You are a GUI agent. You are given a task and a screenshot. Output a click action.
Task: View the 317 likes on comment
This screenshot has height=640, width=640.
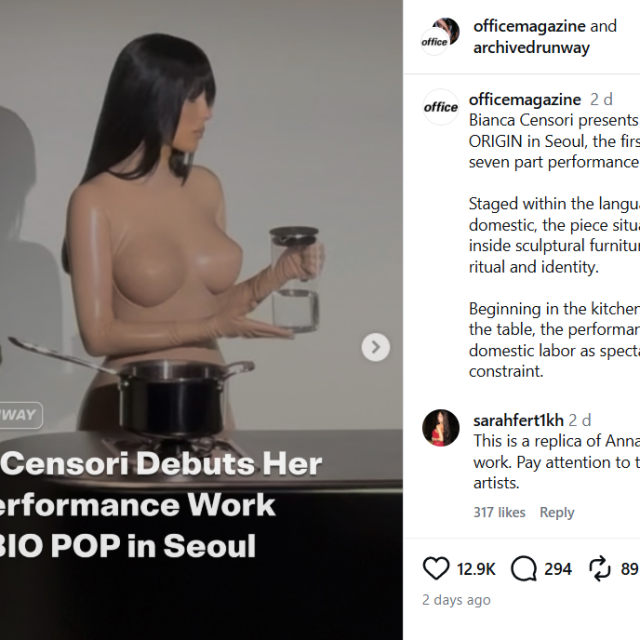coord(499,512)
